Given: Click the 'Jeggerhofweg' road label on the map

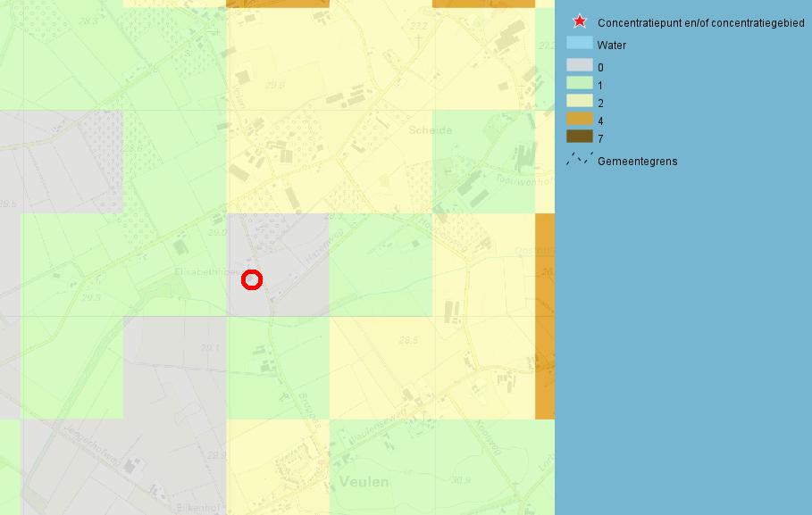Looking at the screenshot, I should click(93, 446).
